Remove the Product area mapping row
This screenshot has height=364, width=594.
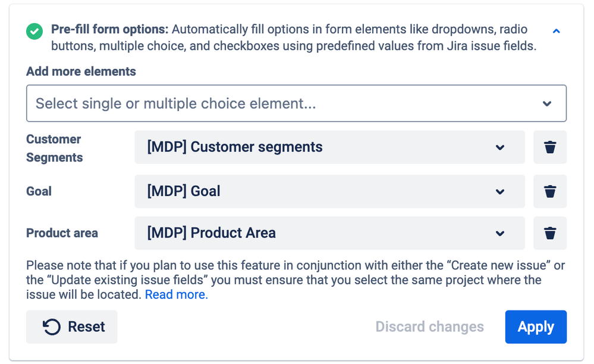coord(550,233)
